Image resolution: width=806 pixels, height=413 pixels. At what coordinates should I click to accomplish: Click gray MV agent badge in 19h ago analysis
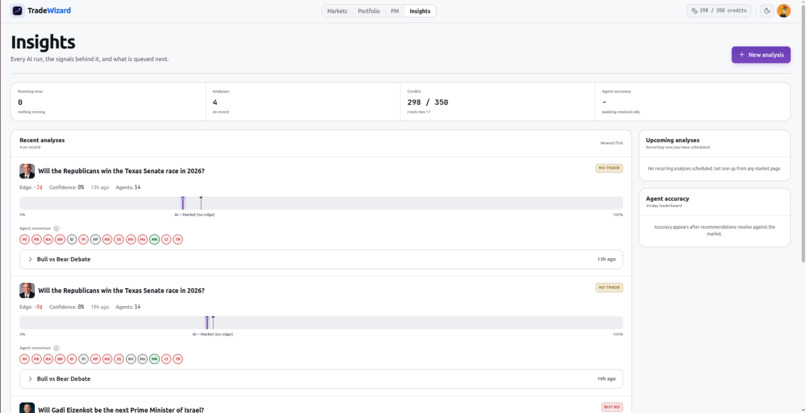click(131, 358)
